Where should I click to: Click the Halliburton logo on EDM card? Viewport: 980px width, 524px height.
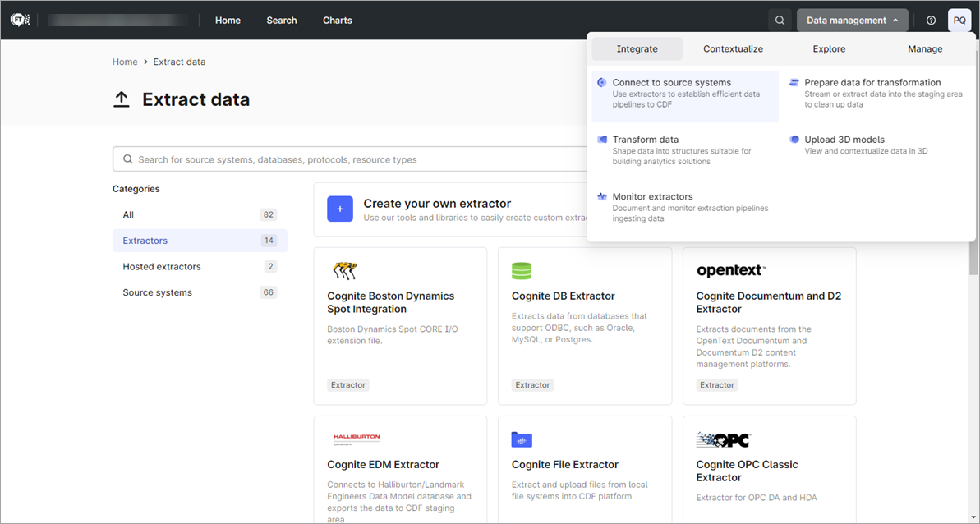pos(357,439)
